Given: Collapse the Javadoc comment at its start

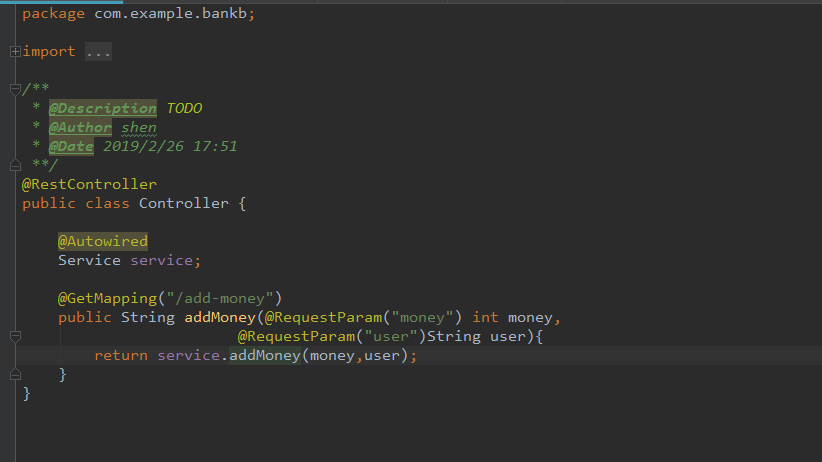Looking at the screenshot, I should pos(15,89).
